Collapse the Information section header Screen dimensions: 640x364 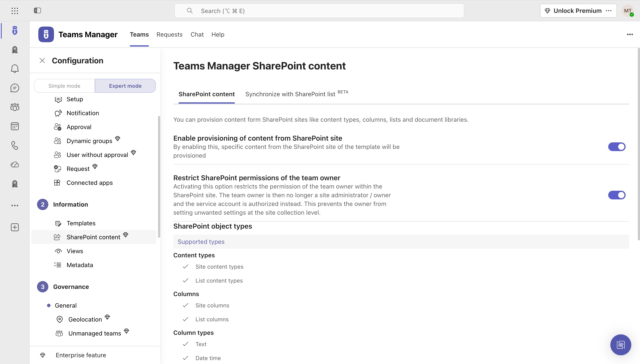tap(70, 204)
